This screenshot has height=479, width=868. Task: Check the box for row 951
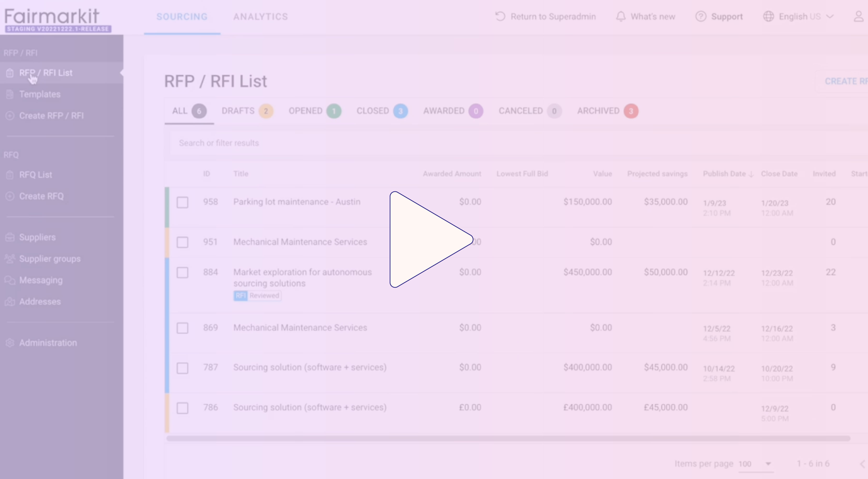tap(183, 242)
